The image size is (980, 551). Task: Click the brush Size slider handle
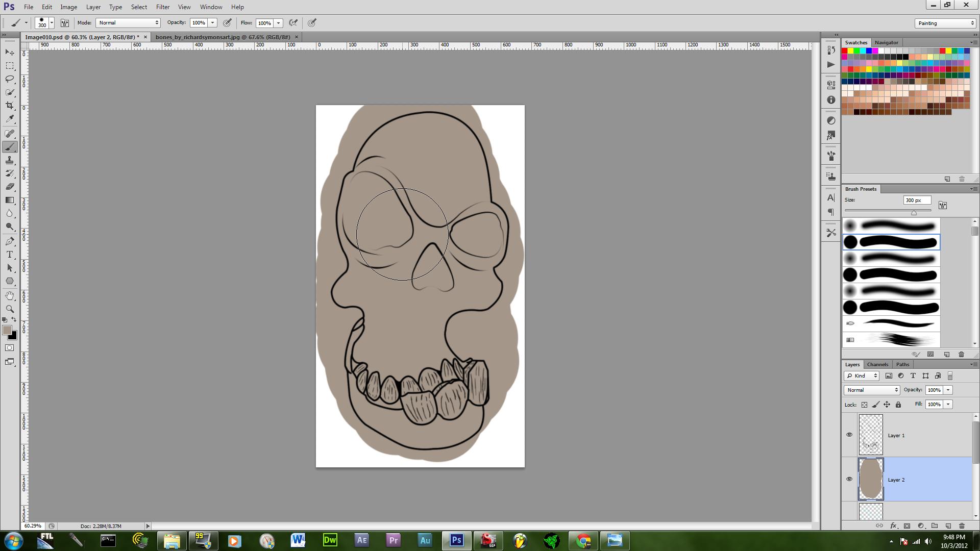click(914, 212)
